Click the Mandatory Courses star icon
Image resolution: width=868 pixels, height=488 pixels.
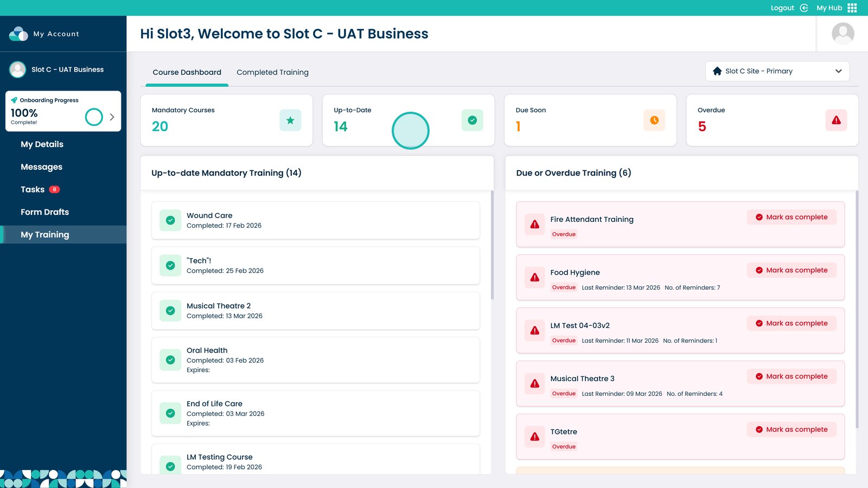pos(290,120)
